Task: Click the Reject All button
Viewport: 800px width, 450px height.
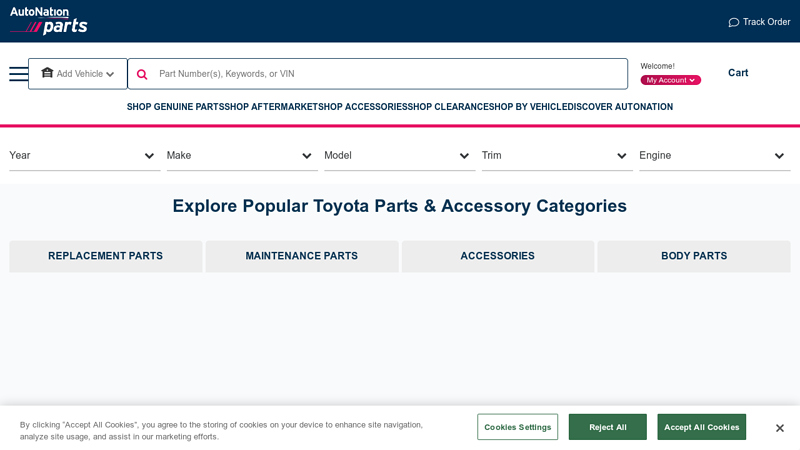Action: pos(608,427)
